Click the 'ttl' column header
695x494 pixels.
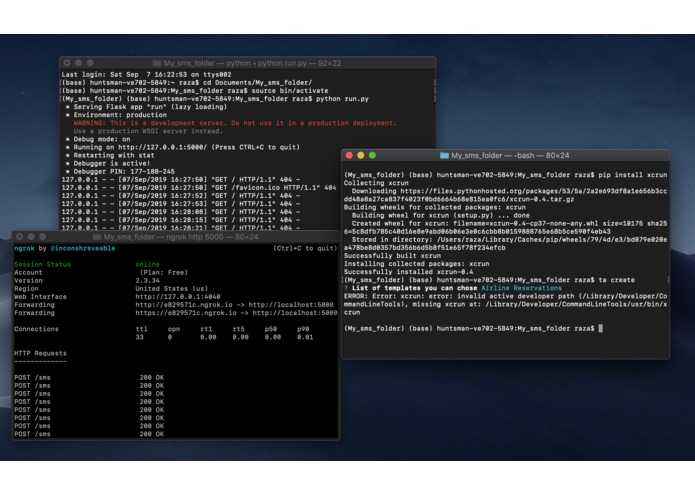[x=141, y=329]
